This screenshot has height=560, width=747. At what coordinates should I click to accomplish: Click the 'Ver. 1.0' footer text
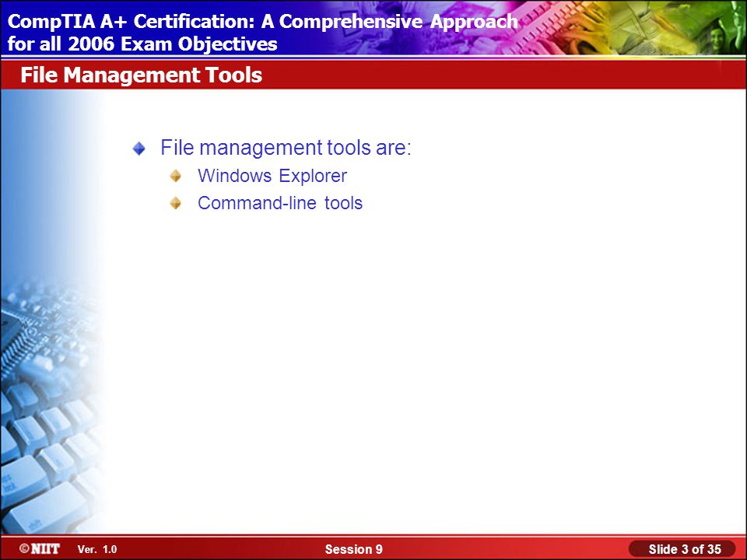(97, 550)
